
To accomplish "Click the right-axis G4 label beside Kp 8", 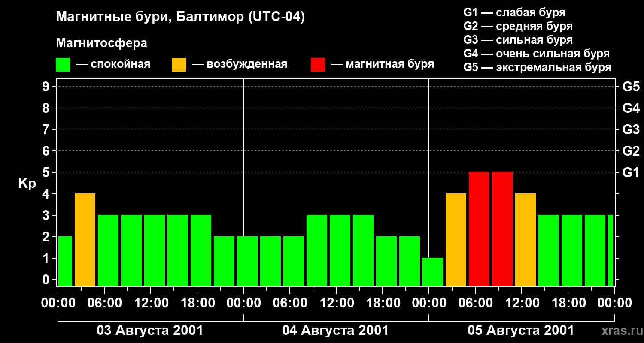I will (631, 108).
